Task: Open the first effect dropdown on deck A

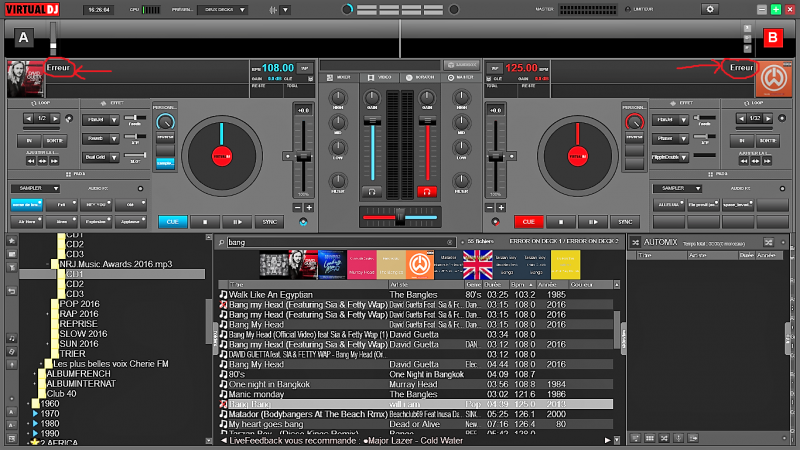Action: coord(101,119)
